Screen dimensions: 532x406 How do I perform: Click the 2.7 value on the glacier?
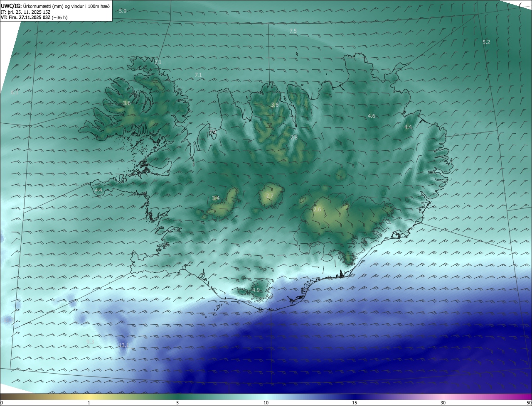tap(270, 196)
